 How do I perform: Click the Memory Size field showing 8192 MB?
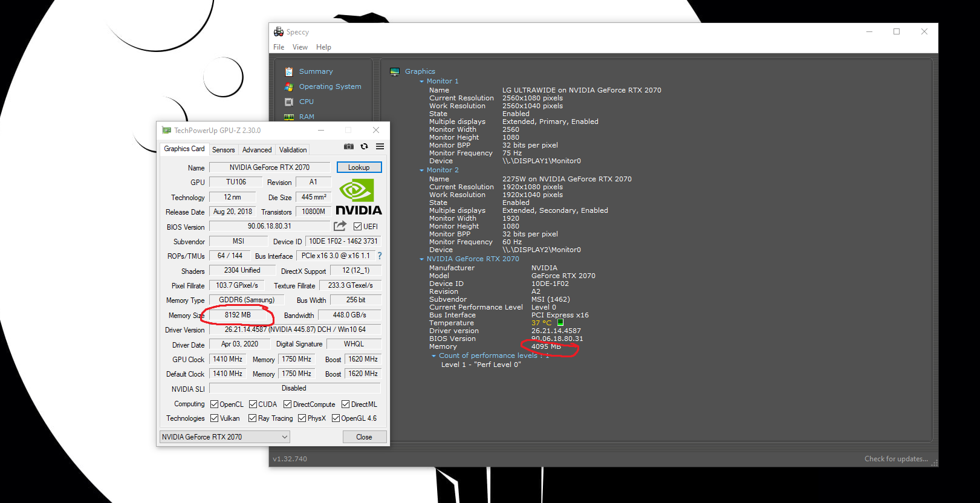[x=238, y=315]
